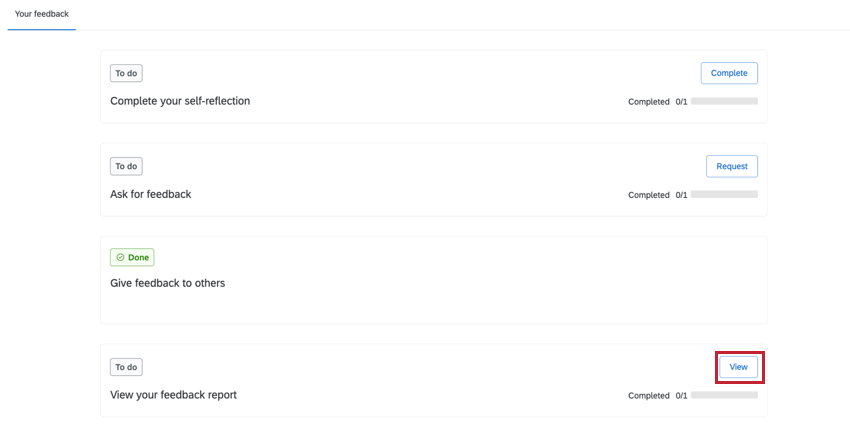Image resolution: width=850 pixels, height=425 pixels.
Task: Select the View your feedback report title
Action: [x=173, y=395]
